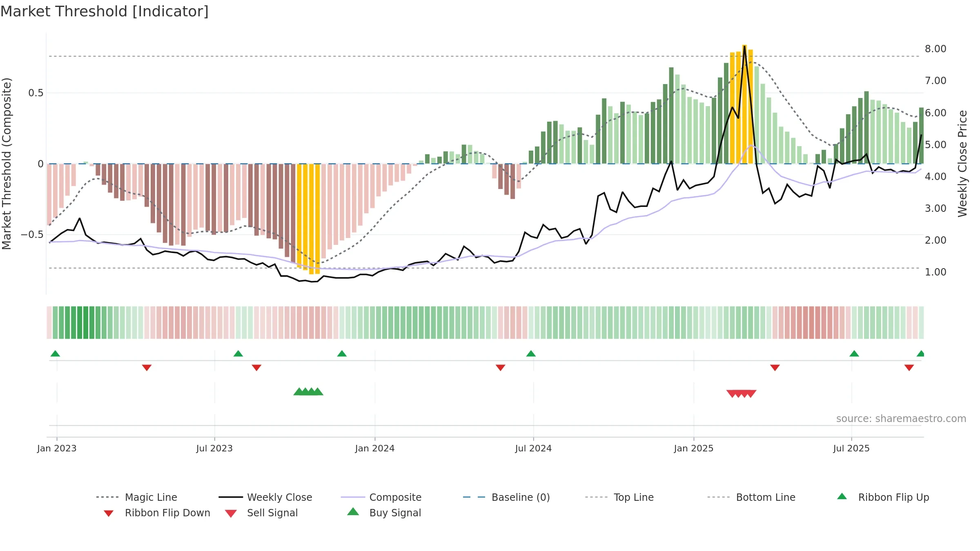980x551 pixels.
Task: Click the 8.00 price axis label
Action: pyautogui.click(x=935, y=49)
